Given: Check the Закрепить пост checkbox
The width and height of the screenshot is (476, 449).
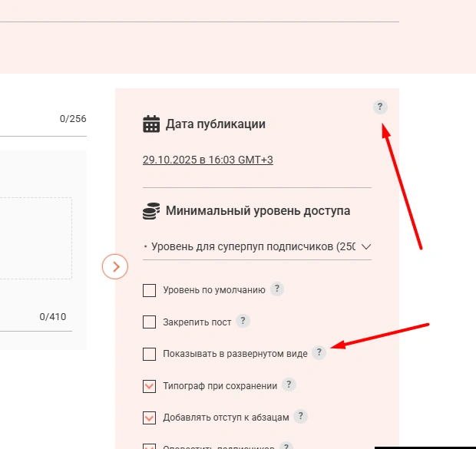Looking at the screenshot, I should (150, 322).
